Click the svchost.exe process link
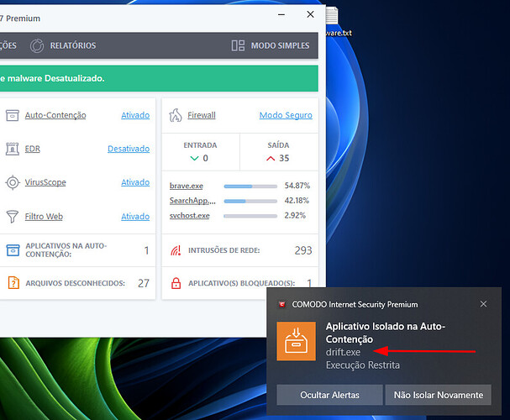The width and height of the screenshot is (510, 420). click(x=189, y=216)
